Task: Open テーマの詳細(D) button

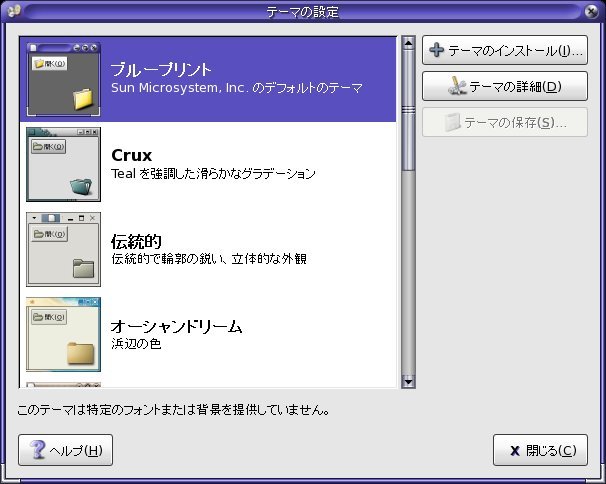Action: coord(505,86)
